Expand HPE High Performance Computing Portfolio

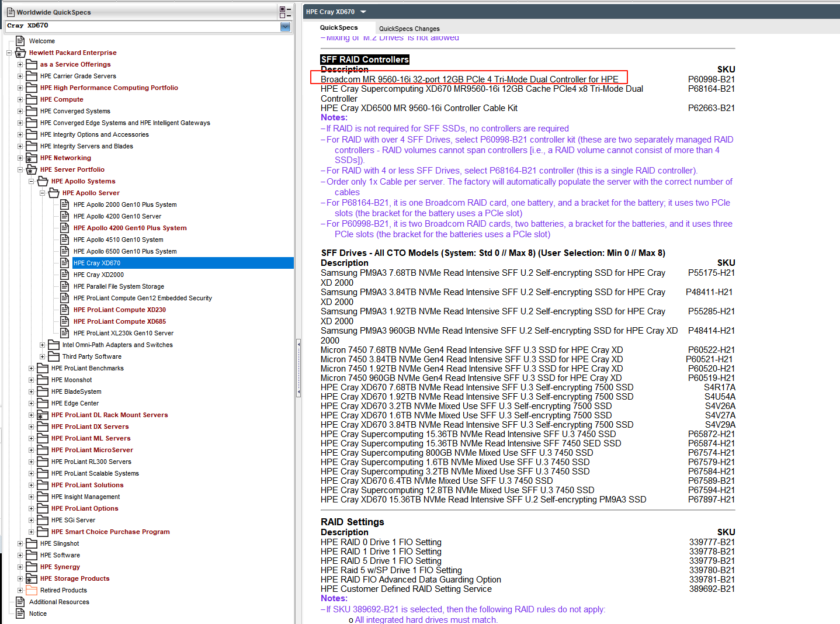coord(20,88)
